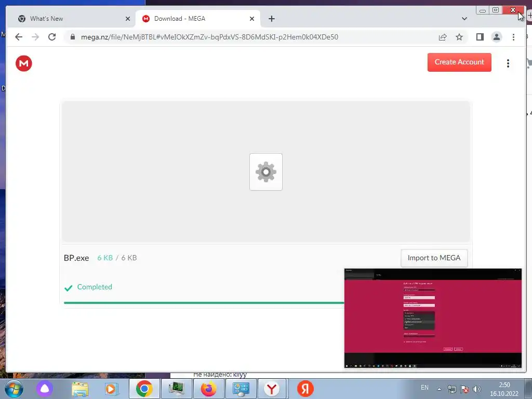Click the BP.exe gear file icon
This screenshot has width=532, height=399.
266,172
